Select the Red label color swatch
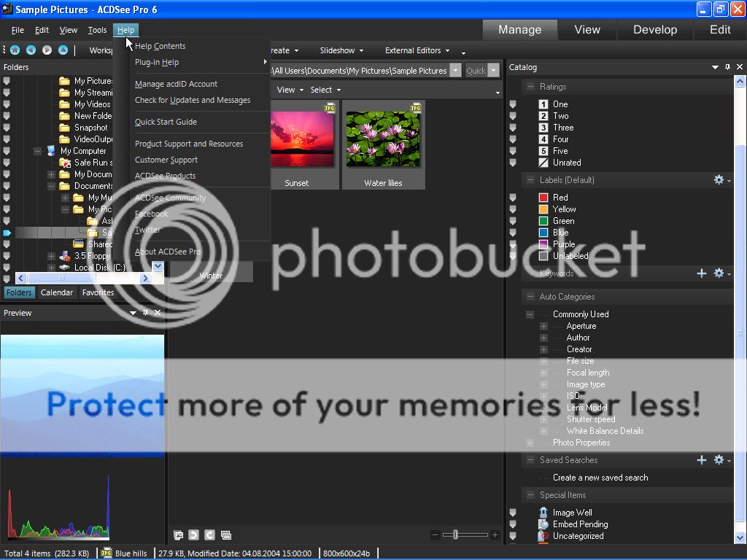 543,197
